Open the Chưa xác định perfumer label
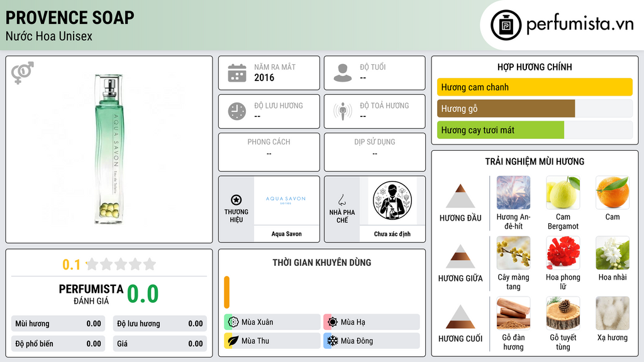The height and width of the screenshot is (362, 644). coord(392,234)
